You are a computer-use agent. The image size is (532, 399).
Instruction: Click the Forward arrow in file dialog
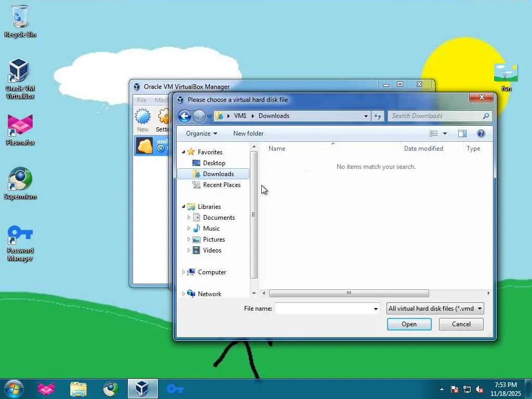coord(199,116)
